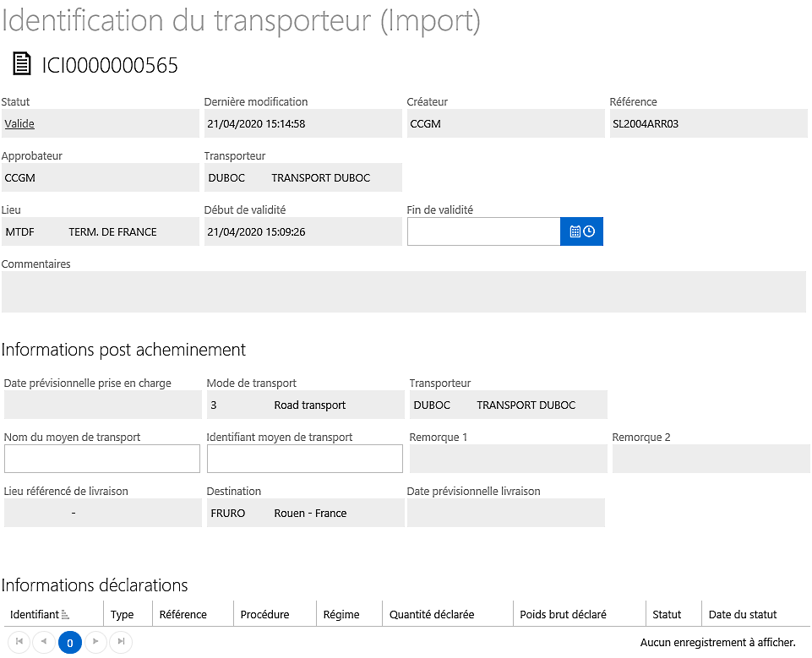The width and height of the screenshot is (812, 658).
Task: Focus Identifiant moyen de transport input
Action: point(305,459)
